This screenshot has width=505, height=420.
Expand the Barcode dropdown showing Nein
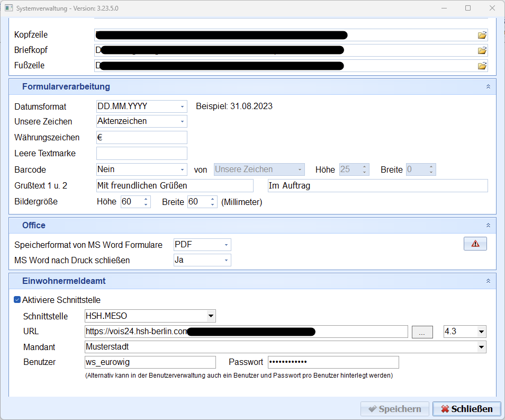[182, 170]
